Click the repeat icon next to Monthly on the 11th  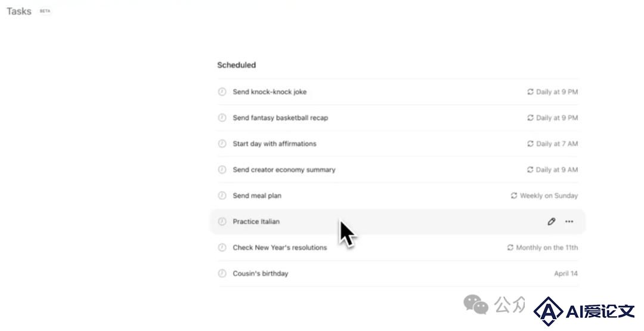(510, 248)
